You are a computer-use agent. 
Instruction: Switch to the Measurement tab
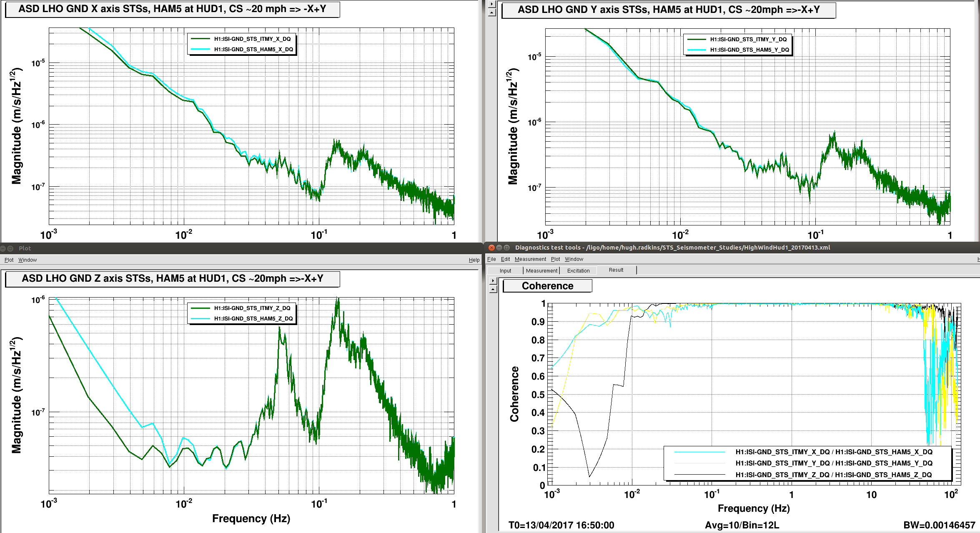point(541,270)
